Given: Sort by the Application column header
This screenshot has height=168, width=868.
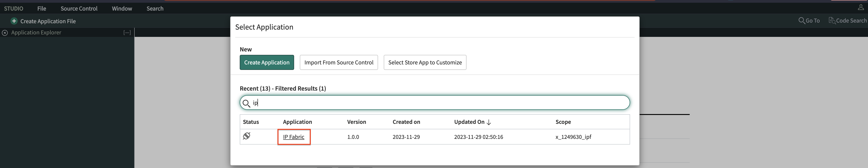Looking at the screenshot, I should tap(297, 122).
